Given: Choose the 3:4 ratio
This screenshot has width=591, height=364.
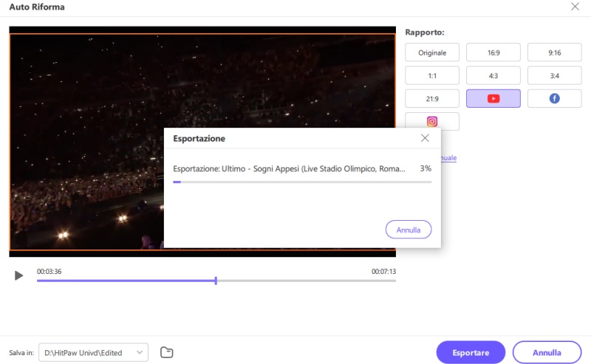Looking at the screenshot, I should click(x=554, y=76).
